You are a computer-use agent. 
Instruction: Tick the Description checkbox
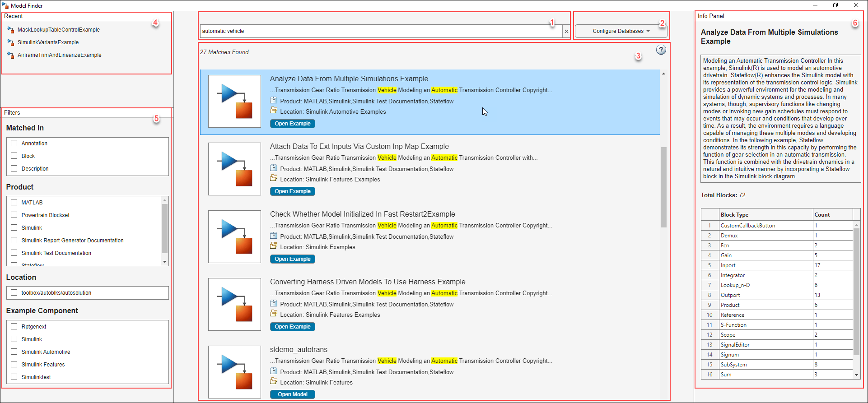point(14,168)
